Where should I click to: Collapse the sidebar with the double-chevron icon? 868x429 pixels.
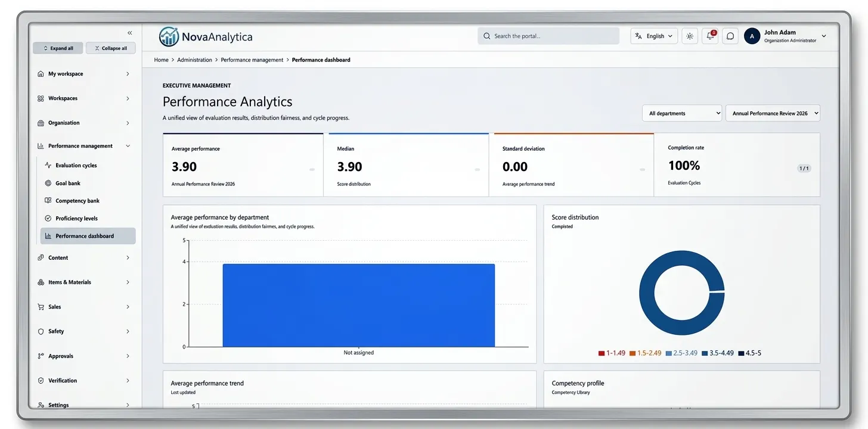130,33
